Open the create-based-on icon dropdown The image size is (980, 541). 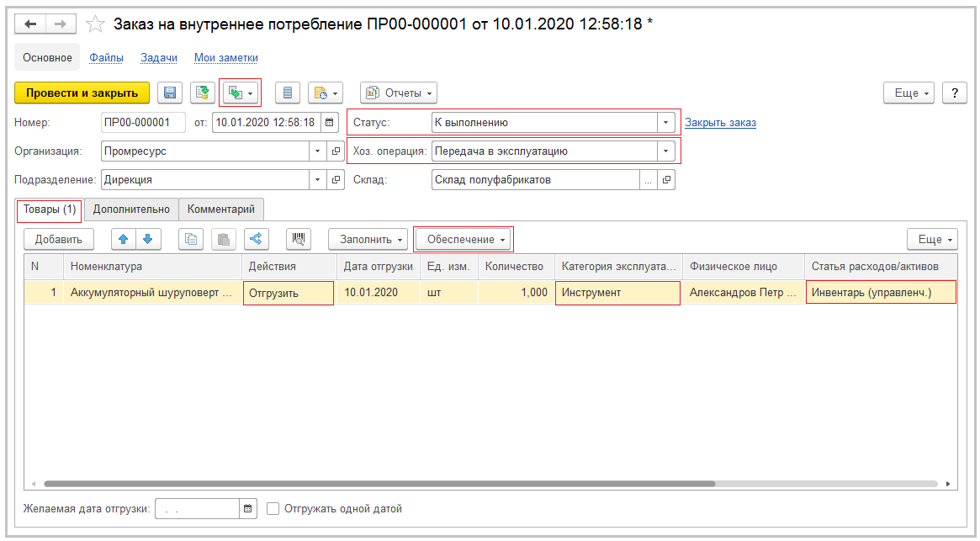point(240,93)
